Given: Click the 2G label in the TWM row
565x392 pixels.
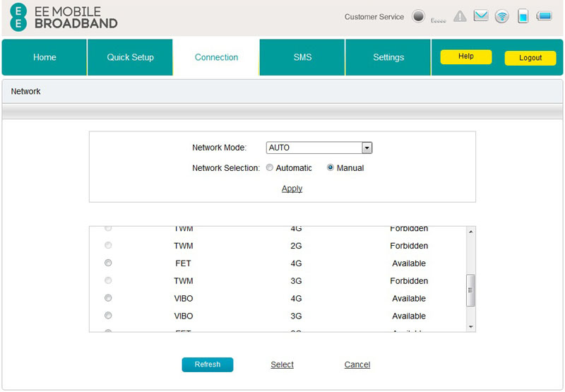Looking at the screenshot, I should (x=296, y=246).
